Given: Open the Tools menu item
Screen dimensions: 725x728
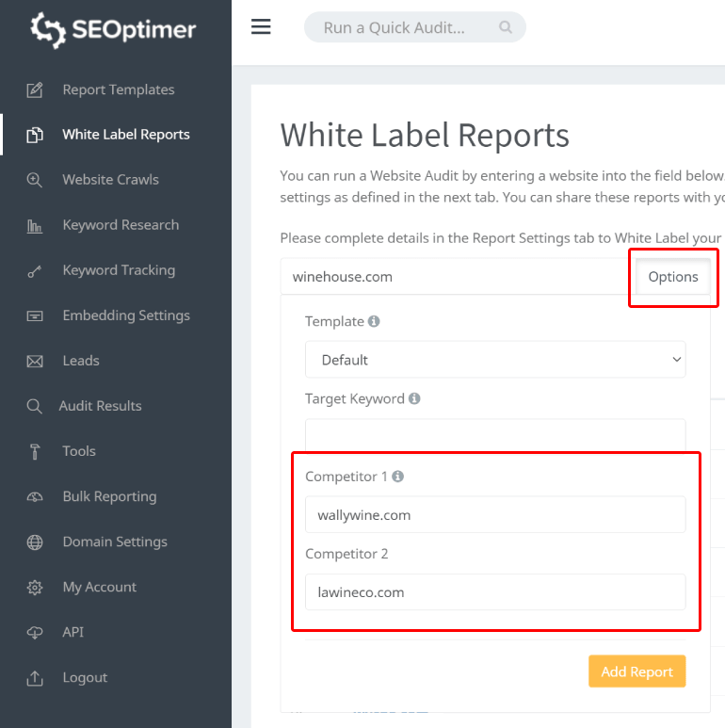Looking at the screenshot, I should (79, 451).
